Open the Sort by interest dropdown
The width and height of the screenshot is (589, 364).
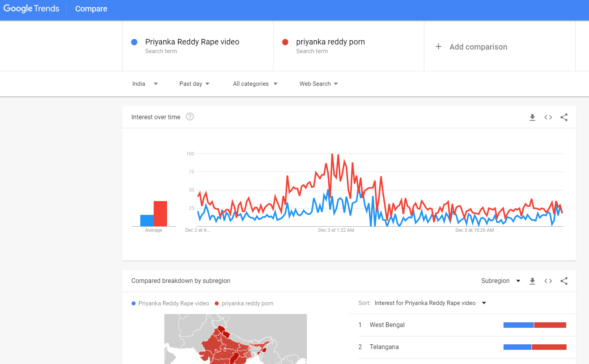click(430, 303)
